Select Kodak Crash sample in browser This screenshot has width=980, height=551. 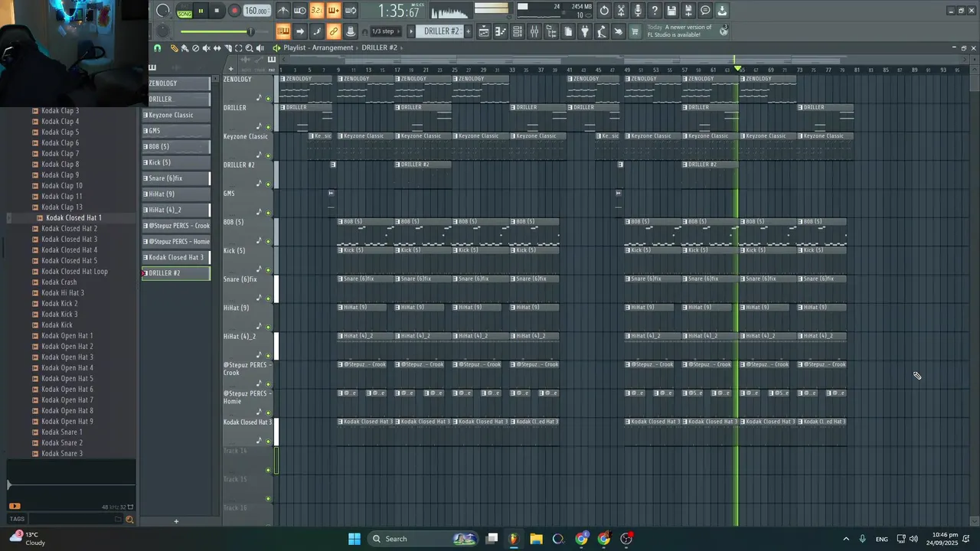[x=59, y=282]
